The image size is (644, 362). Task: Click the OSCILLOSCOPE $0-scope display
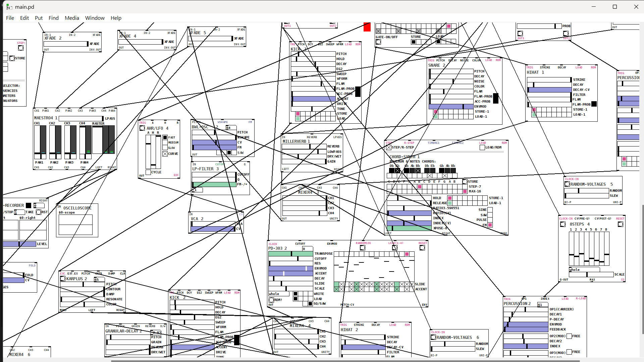tap(75, 225)
